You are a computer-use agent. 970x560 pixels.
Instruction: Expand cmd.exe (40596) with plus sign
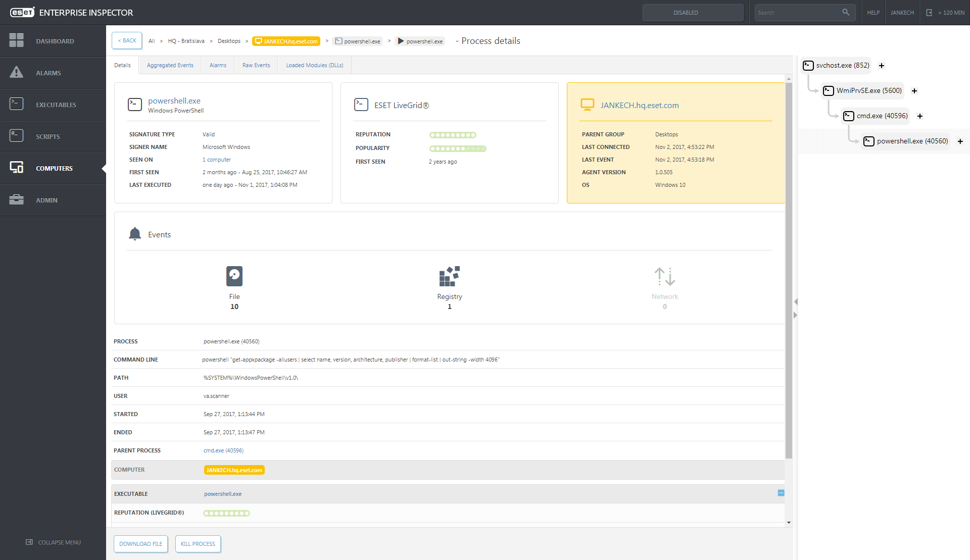point(920,116)
